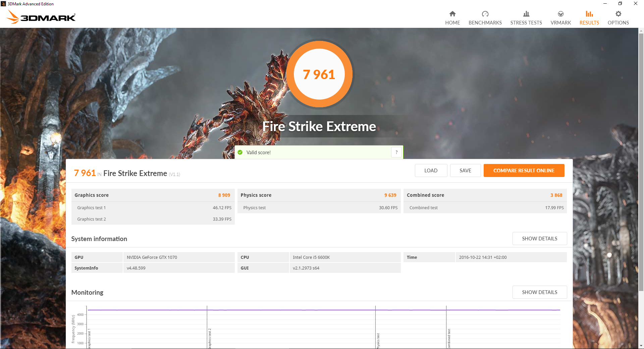
Task: Click the Intel Core i5 6600K cell
Action: [x=345, y=257]
